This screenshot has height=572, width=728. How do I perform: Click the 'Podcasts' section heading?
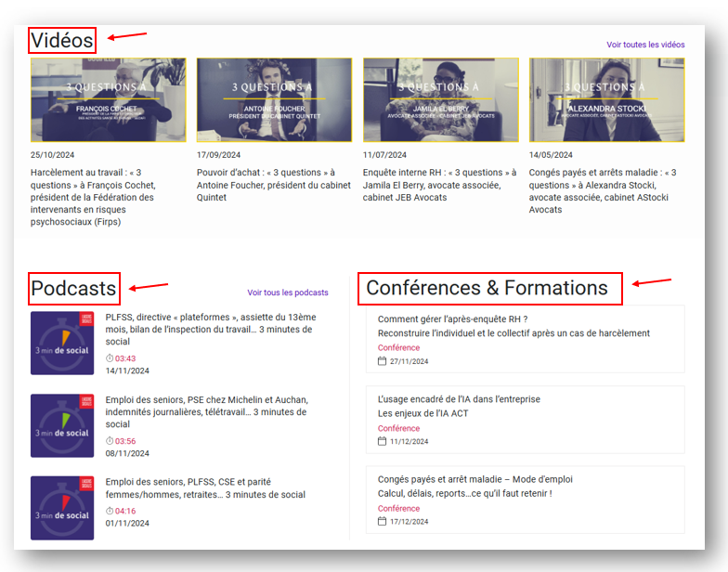click(73, 288)
